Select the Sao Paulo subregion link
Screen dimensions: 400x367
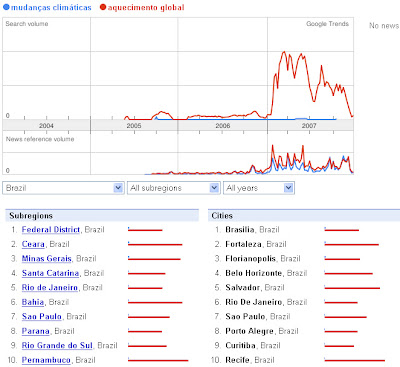pyautogui.click(x=42, y=316)
